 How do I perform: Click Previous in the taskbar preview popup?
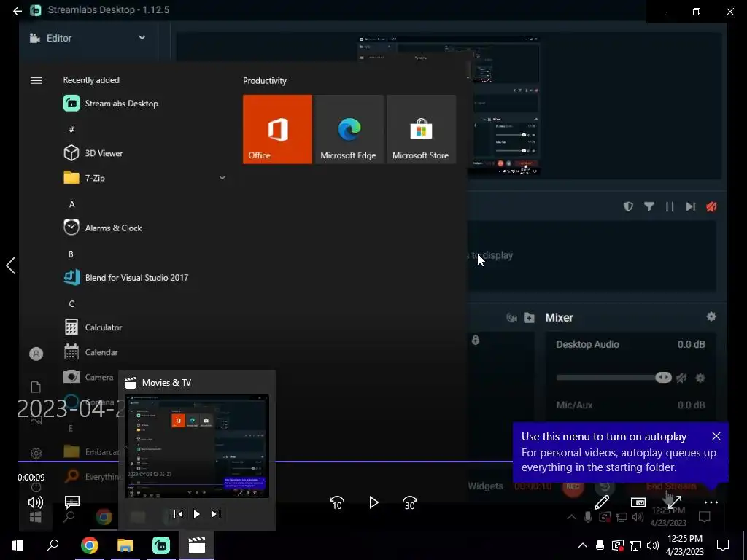click(x=178, y=514)
